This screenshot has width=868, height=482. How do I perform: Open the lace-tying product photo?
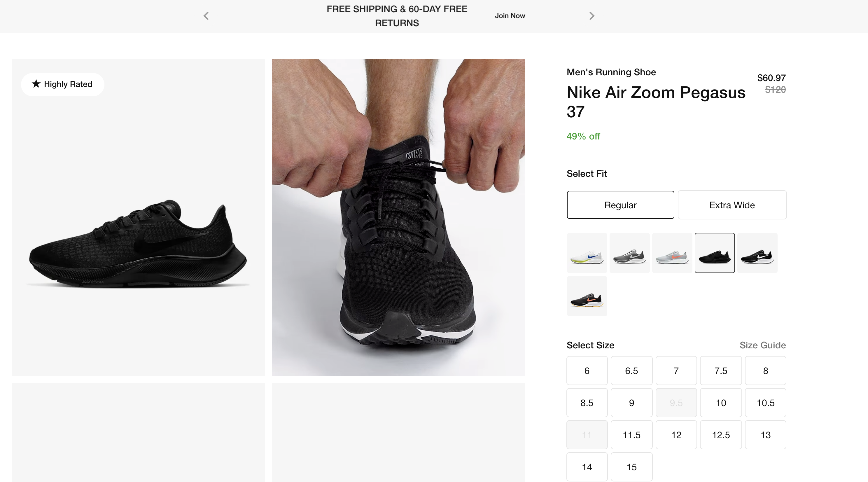pyautogui.click(x=398, y=217)
